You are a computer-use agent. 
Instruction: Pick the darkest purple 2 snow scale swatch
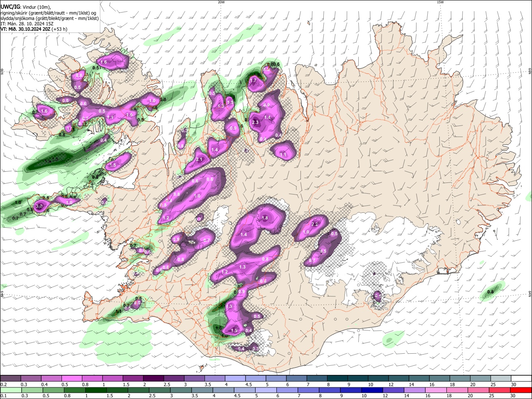pos(153,378)
